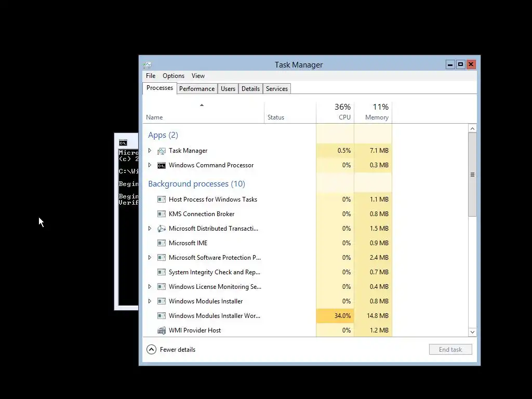
Task: Select the Background processes (10) header
Action: 196,184
